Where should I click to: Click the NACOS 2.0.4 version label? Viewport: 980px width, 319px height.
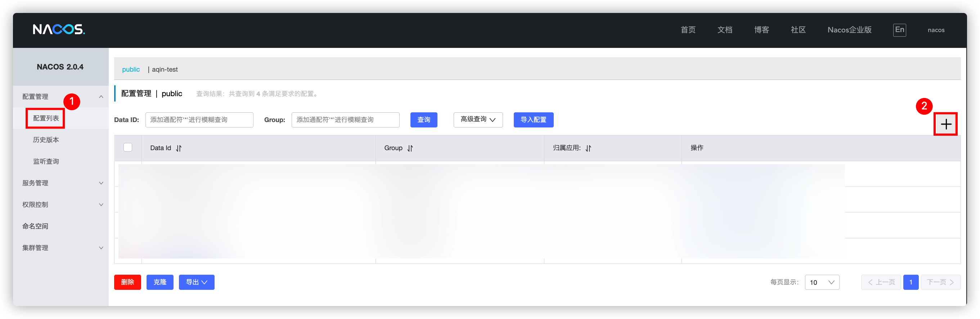[60, 67]
